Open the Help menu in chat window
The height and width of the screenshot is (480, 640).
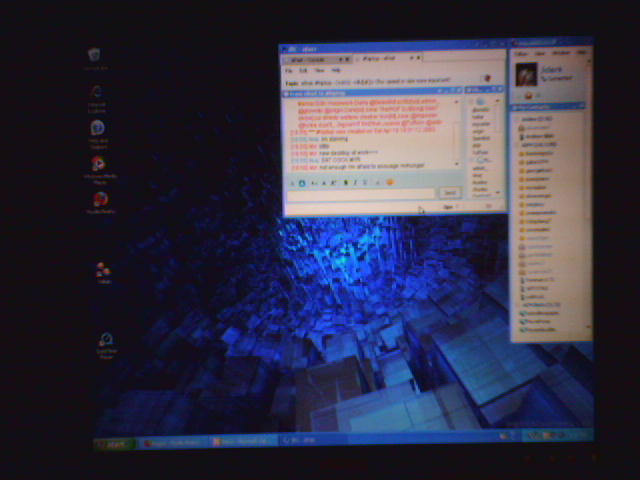[x=336, y=70]
